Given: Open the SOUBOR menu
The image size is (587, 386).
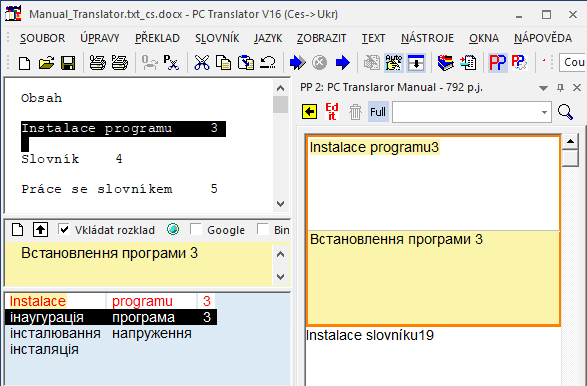Looking at the screenshot, I should coord(43,38).
